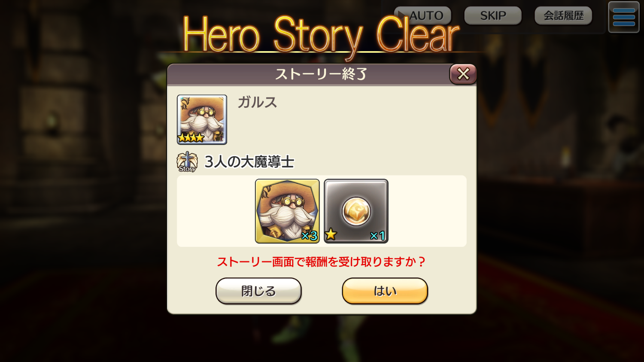The width and height of the screenshot is (644, 362).
Task: Click the 閉じる button
Action: [258, 291]
